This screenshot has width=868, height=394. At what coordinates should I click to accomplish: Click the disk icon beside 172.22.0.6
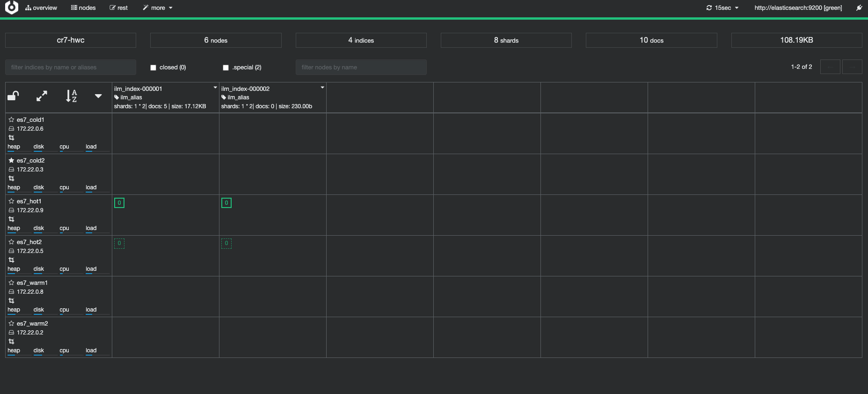click(11, 129)
